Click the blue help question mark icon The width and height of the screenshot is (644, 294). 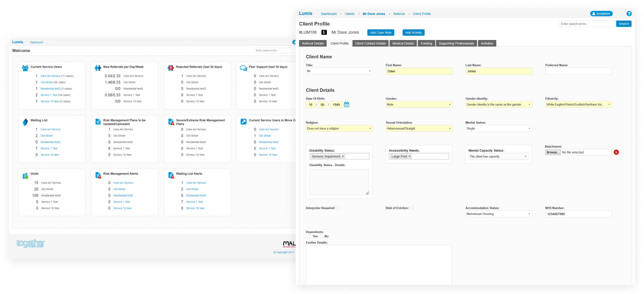point(629,14)
